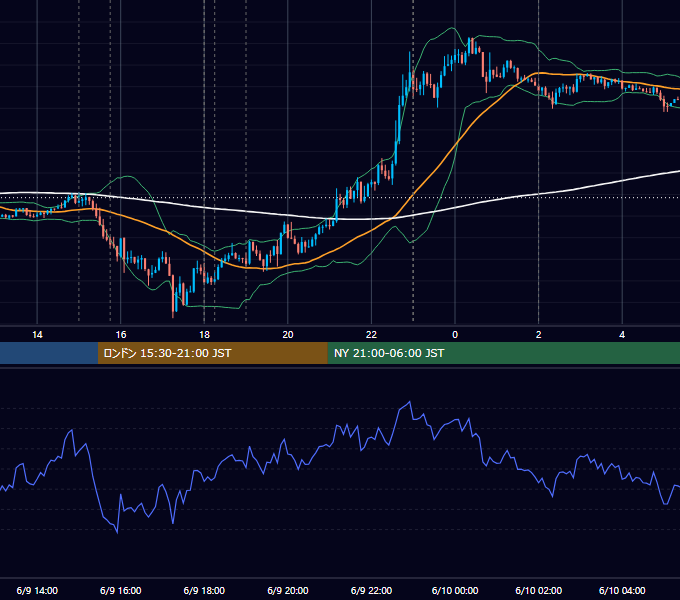680x600 pixels.
Task: Click the 6/9 20:00 date label
Action: coord(288,590)
